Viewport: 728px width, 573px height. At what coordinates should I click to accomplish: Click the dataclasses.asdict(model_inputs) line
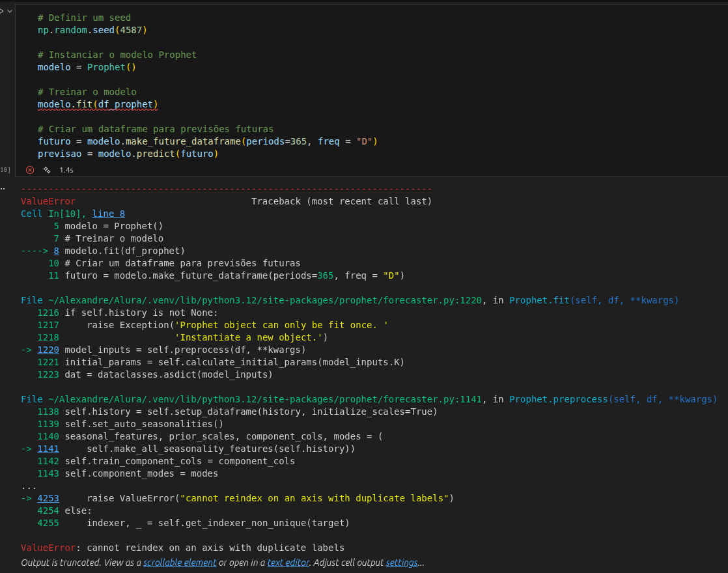point(169,374)
